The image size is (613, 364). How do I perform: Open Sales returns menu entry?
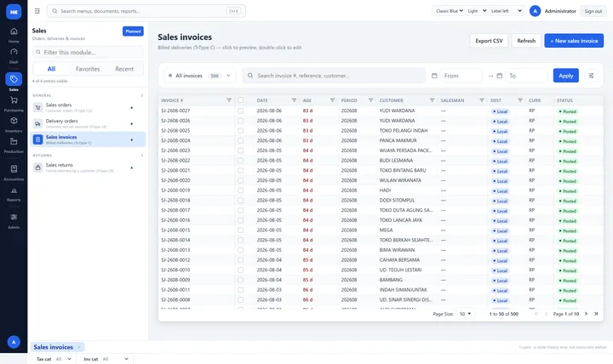pos(88,168)
